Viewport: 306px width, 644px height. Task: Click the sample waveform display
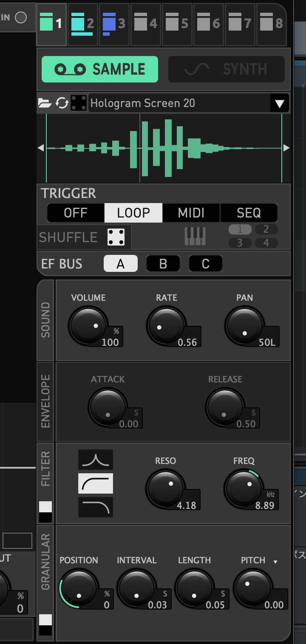click(x=164, y=148)
